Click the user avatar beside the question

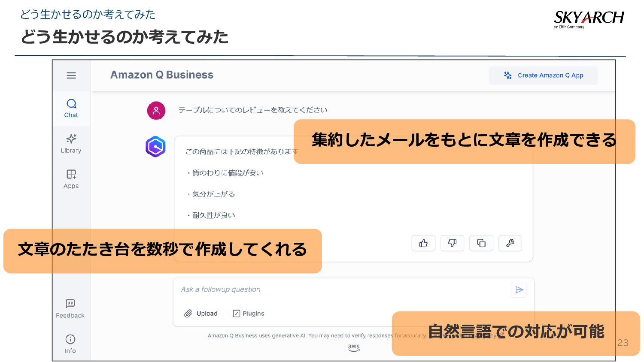click(x=156, y=111)
